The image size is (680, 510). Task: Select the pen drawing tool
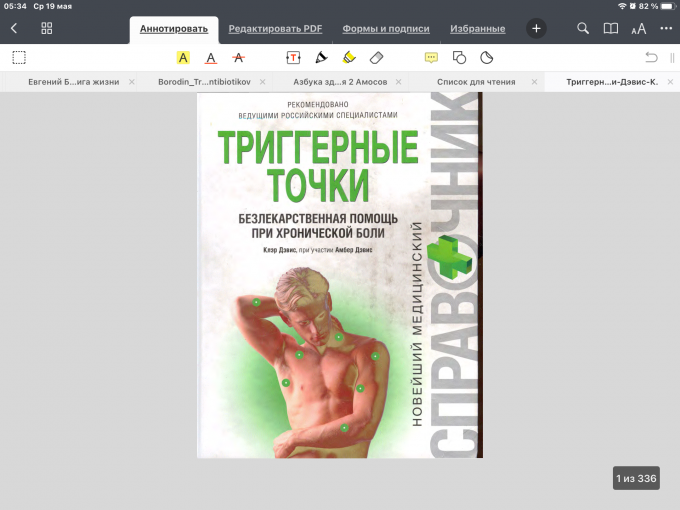pyautogui.click(x=321, y=58)
